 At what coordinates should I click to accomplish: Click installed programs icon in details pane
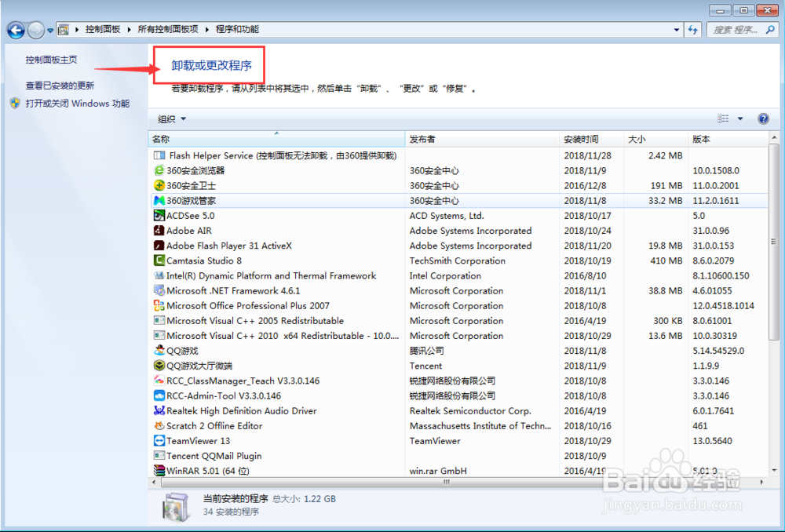coord(175,506)
